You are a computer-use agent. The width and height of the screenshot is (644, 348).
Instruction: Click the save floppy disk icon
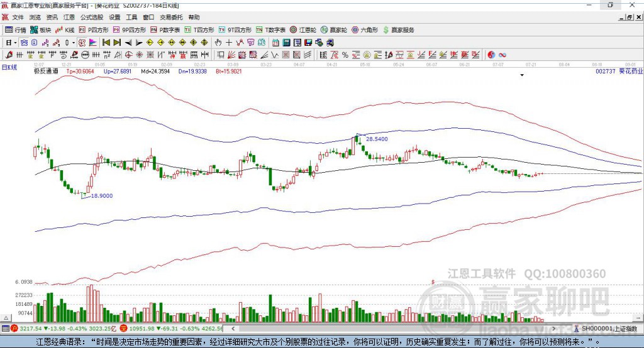308,43
